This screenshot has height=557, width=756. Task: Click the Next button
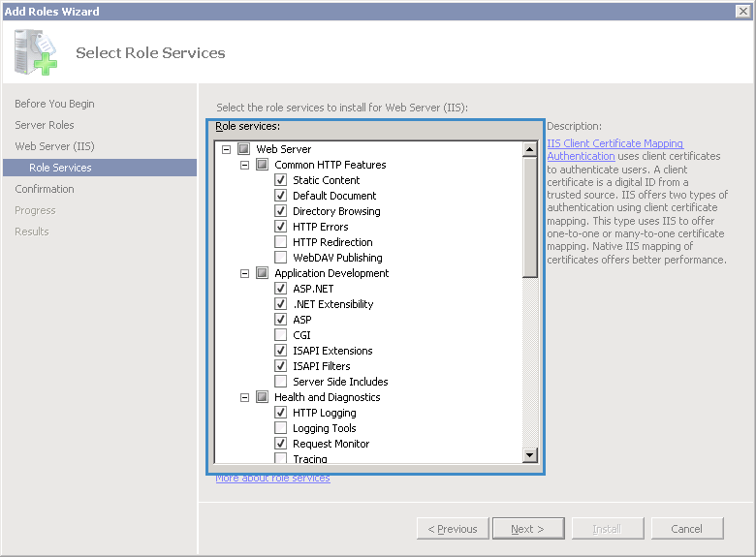coord(528,529)
